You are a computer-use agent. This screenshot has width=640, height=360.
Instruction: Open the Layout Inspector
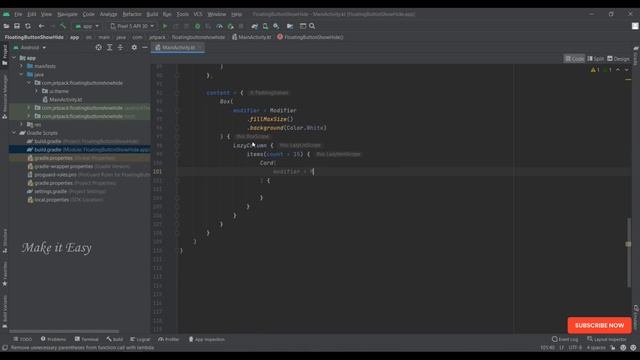point(607,340)
